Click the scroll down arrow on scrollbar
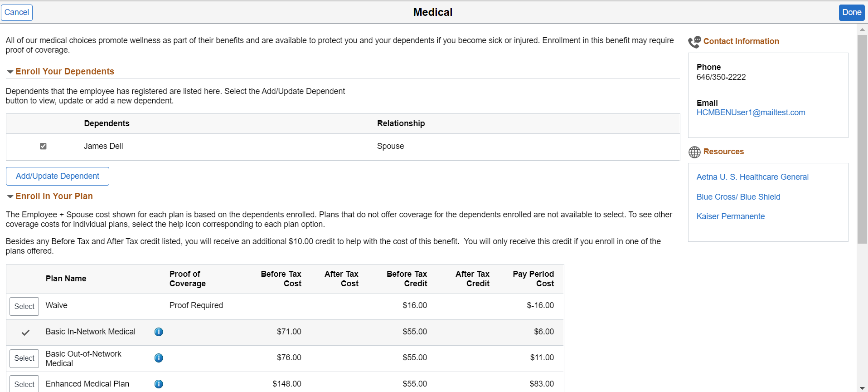 point(862,388)
